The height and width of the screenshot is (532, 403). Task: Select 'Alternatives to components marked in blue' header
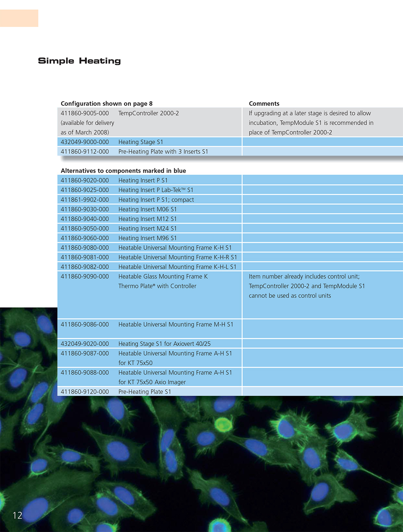[x=123, y=171]
